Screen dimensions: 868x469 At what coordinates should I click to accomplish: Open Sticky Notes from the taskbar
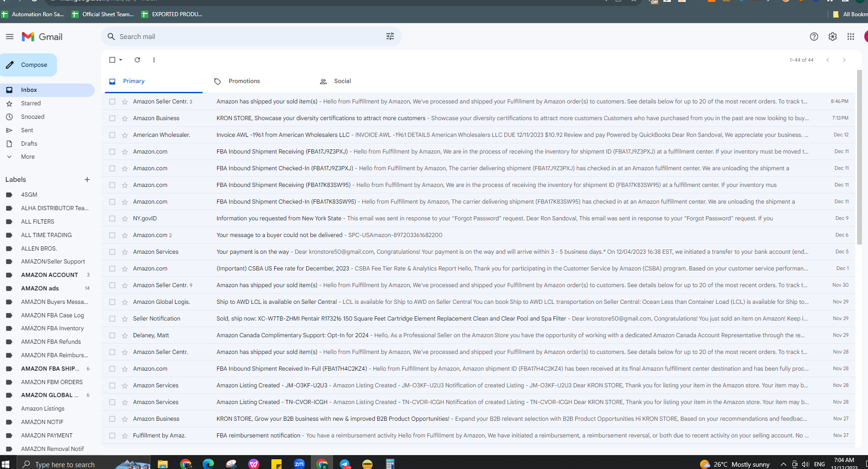(x=276, y=463)
